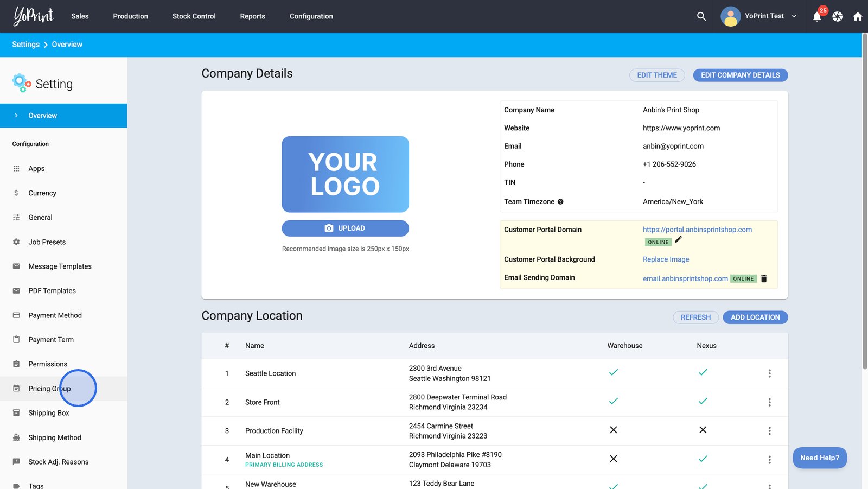Click the YOUR LOGO placeholder image
868x489 pixels.
345,174
